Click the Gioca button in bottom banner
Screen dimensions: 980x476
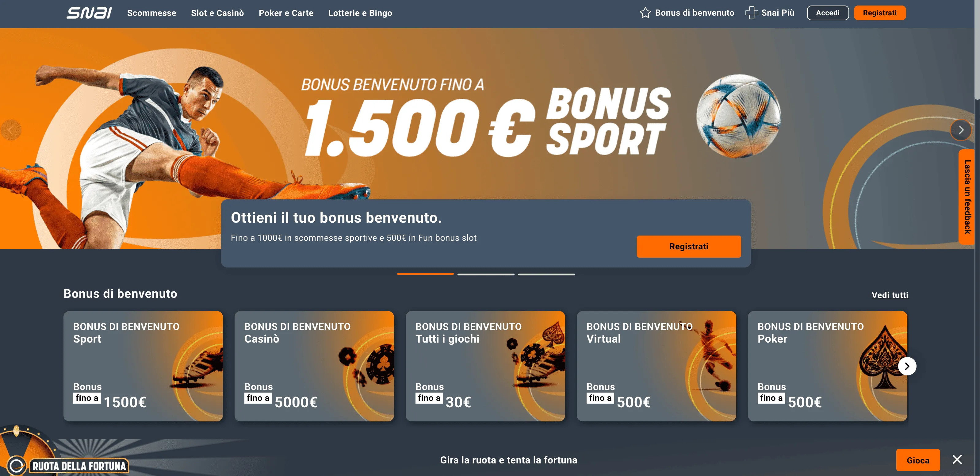pos(918,460)
